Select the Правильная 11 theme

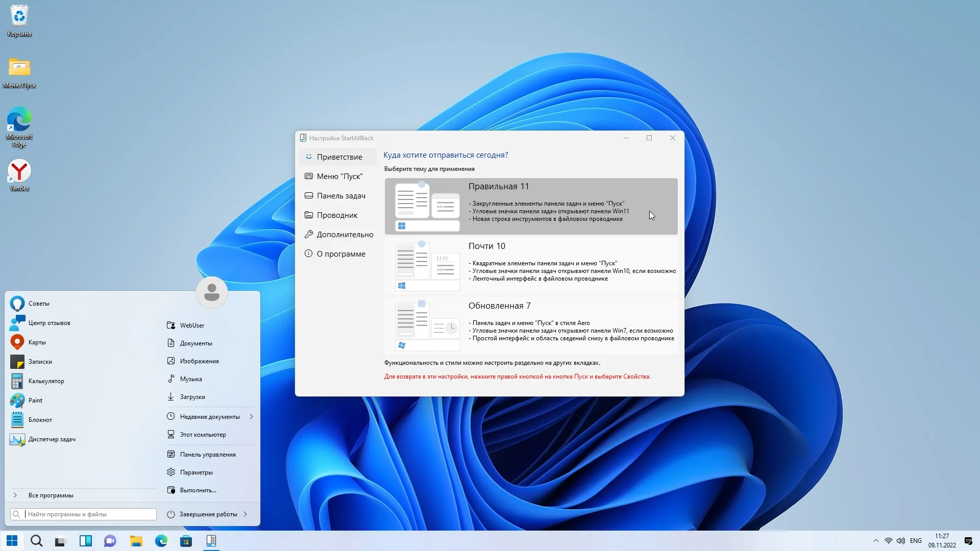click(531, 206)
